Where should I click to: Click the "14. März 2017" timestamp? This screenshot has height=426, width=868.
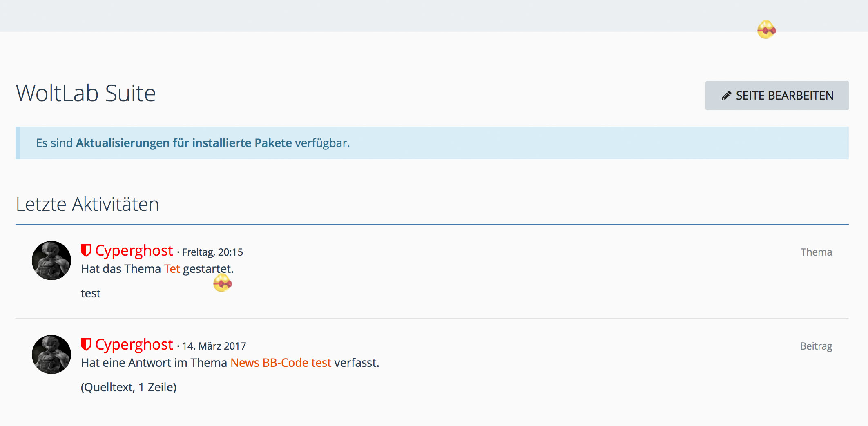coord(214,346)
